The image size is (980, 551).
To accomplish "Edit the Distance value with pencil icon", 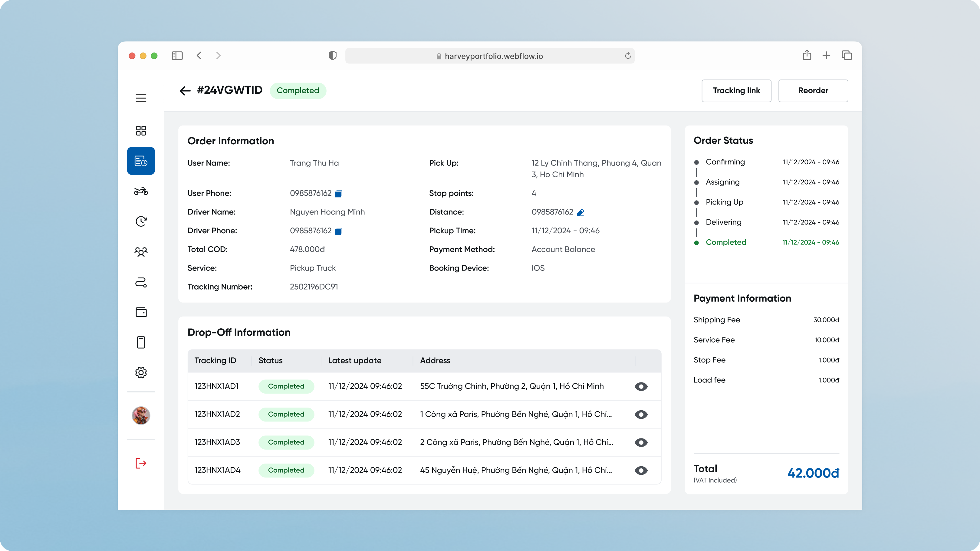I will tap(580, 213).
